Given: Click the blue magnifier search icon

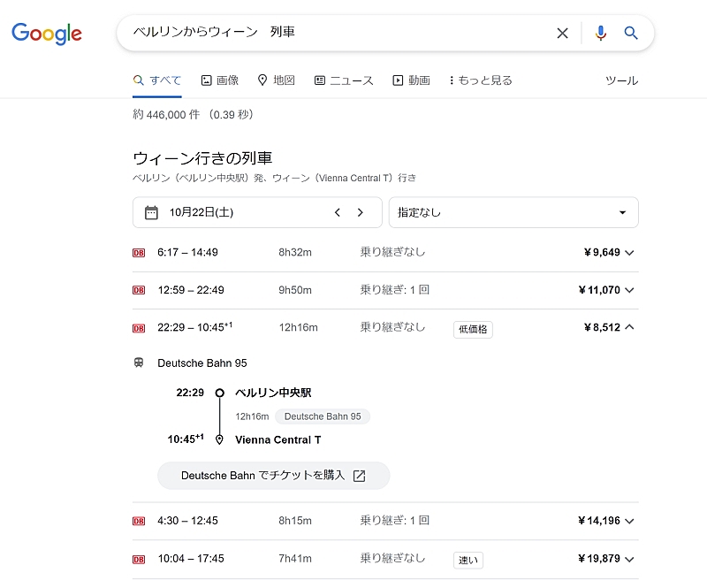Looking at the screenshot, I should pyautogui.click(x=631, y=33).
